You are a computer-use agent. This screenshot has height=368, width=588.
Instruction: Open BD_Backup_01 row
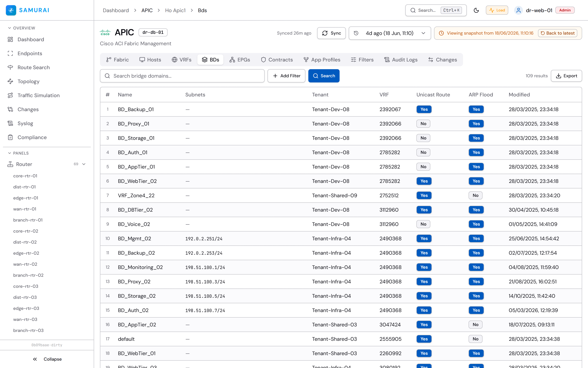tap(341, 109)
